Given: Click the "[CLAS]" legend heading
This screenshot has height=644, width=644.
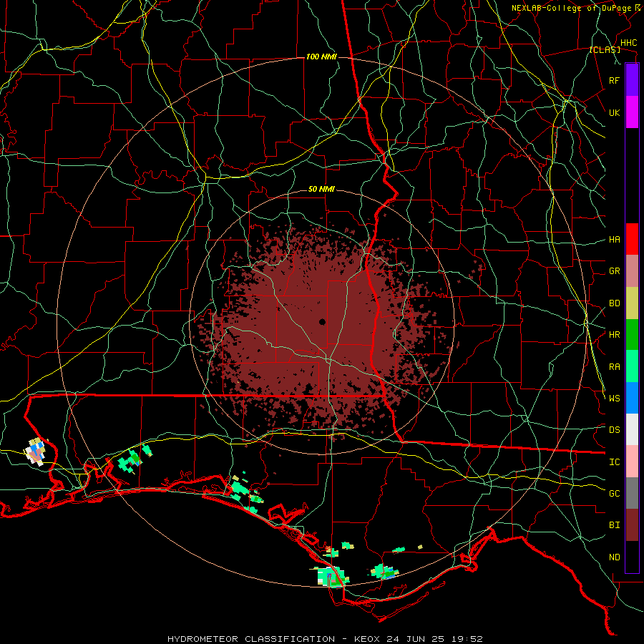Looking at the screenshot, I should (x=605, y=49).
